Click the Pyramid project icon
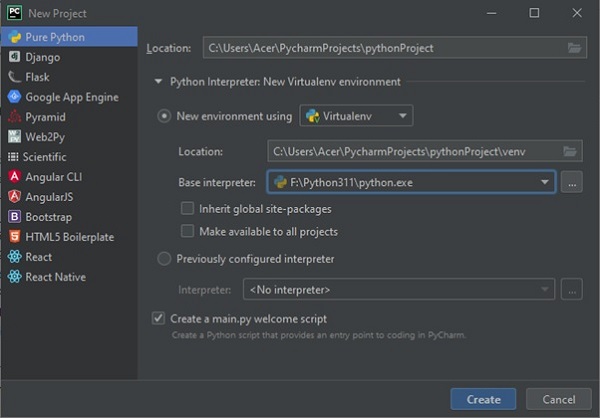 [14, 117]
